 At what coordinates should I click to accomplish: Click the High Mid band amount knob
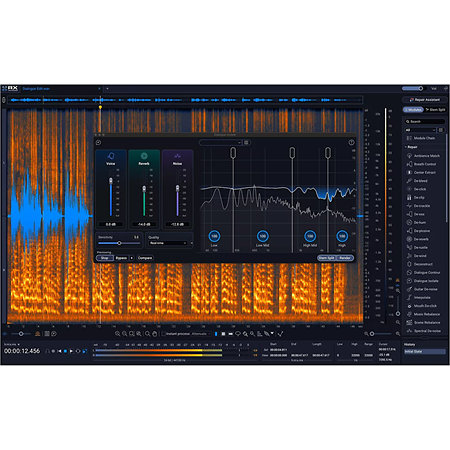coord(310,236)
